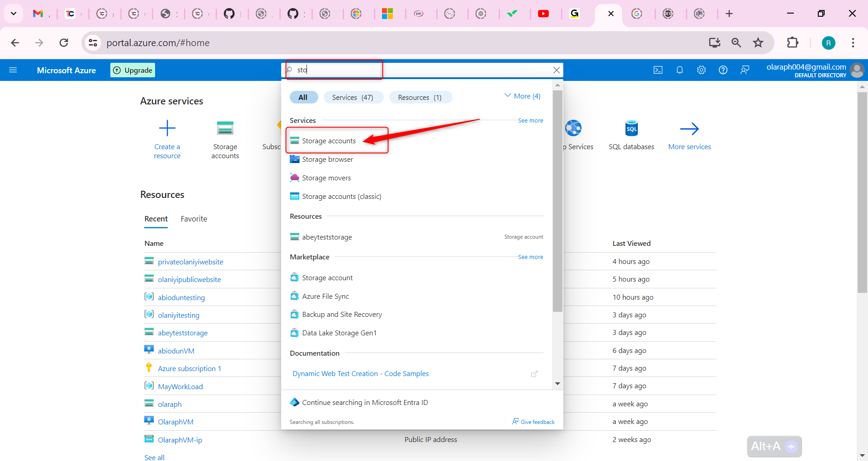This screenshot has width=868, height=461.
Task: Select Storage browser from search results
Action: tap(327, 159)
